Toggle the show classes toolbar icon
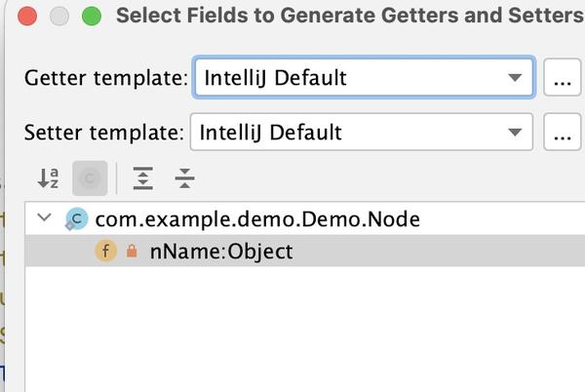This screenshot has height=392, width=585. click(90, 178)
